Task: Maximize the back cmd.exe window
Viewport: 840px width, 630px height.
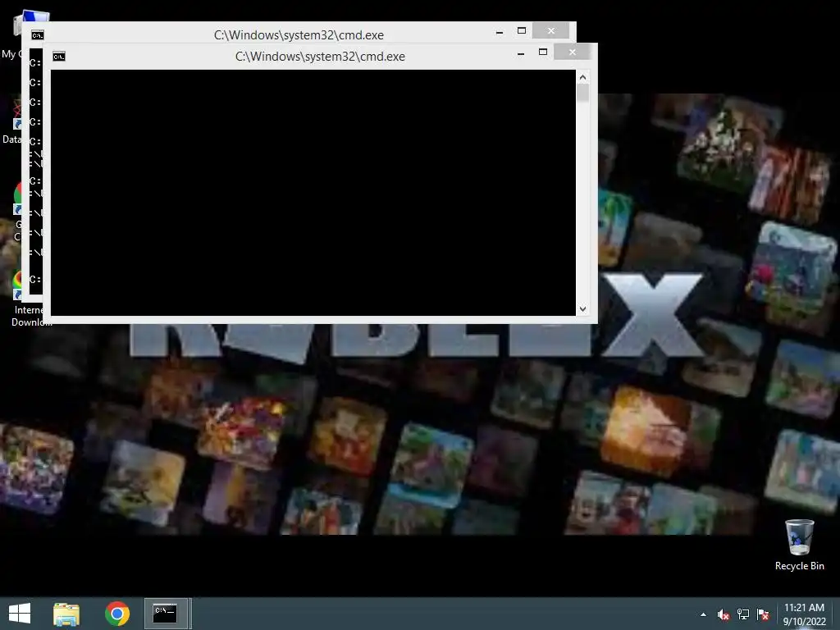Action: [x=521, y=30]
